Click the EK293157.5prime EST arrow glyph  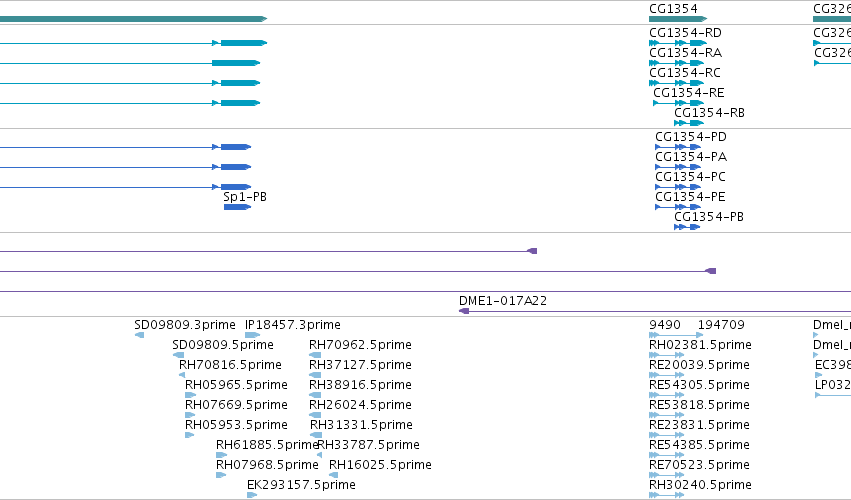coord(252,495)
